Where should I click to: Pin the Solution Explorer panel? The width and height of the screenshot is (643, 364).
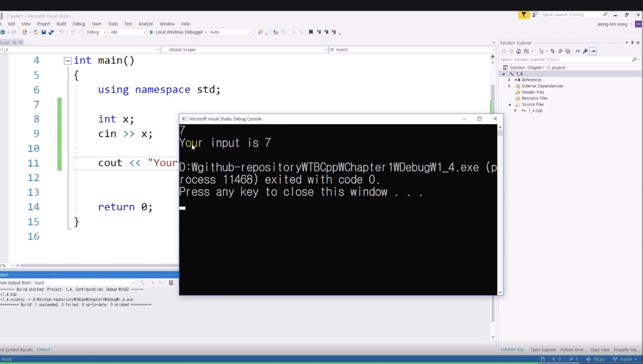[632, 43]
